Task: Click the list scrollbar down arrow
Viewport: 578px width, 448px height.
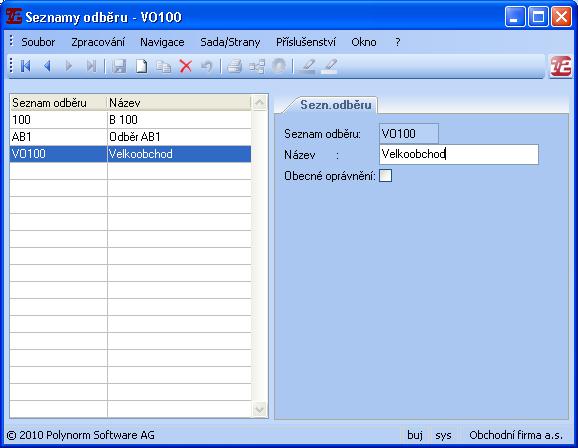Action: pos(260,409)
